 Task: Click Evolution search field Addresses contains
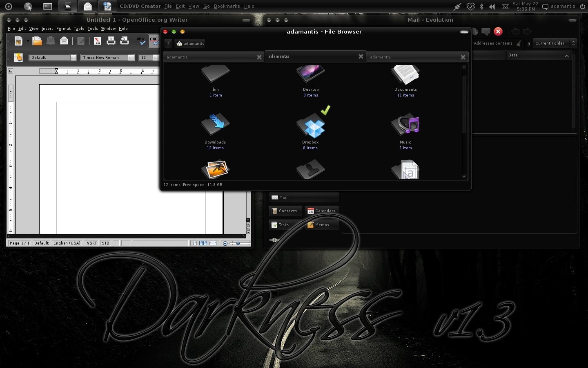pyautogui.click(x=493, y=43)
